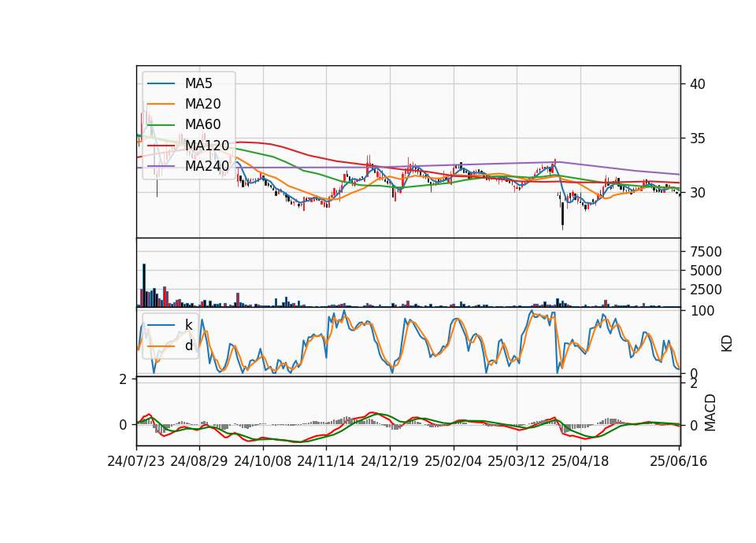This screenshot has height=543, width=756.
Task: Click the blue MA5 legend line sample
Action: (x=161, y=84)
